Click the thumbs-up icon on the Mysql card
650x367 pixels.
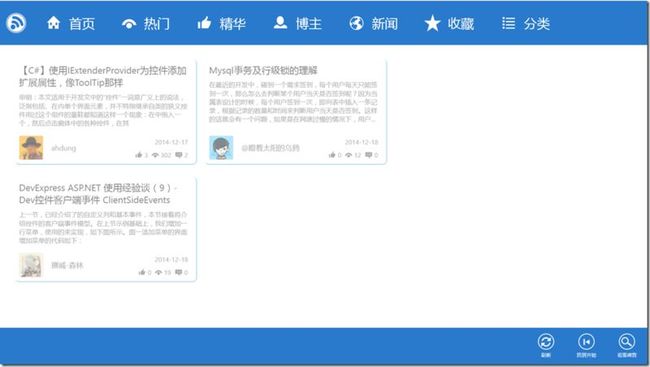coord(332,155)
